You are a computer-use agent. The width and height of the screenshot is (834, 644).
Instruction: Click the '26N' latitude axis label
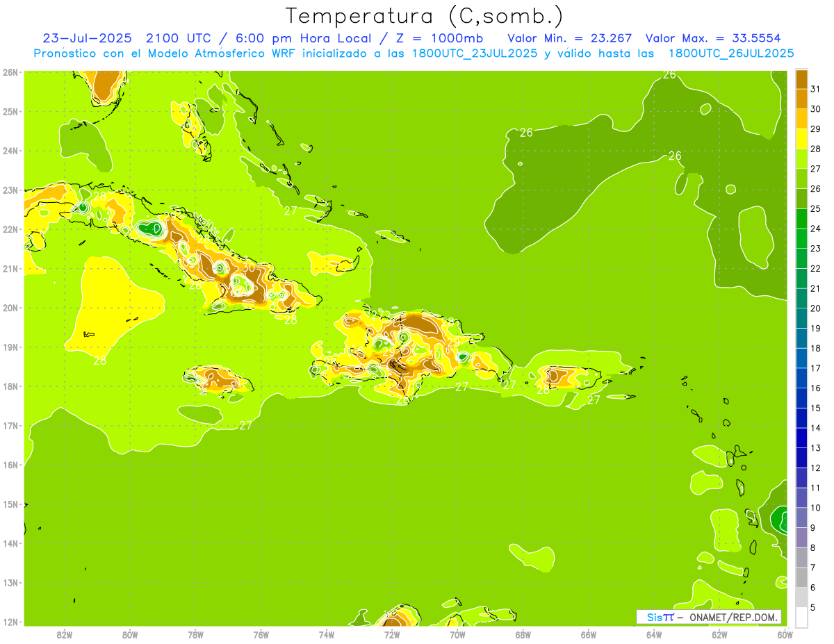click(x=10, y=72)
